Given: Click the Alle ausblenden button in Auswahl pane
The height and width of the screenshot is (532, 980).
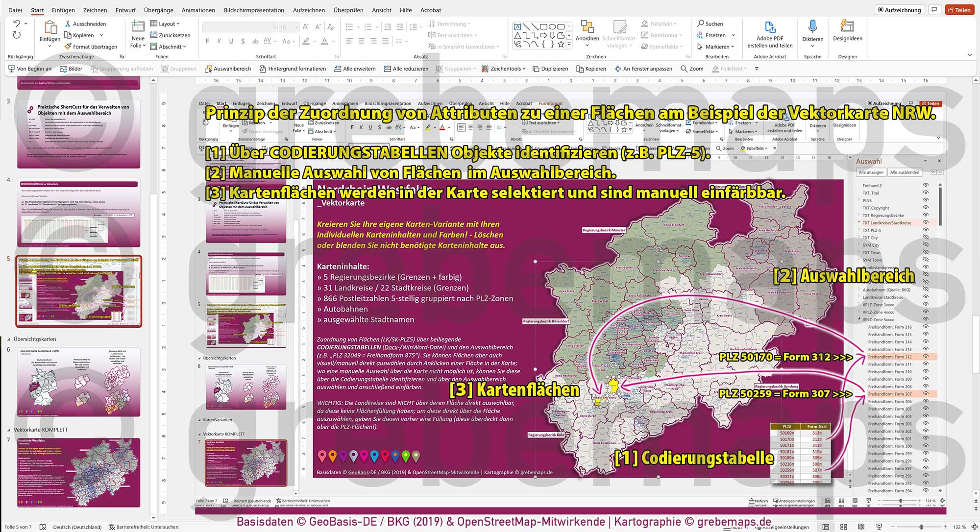Looking at the screenshot, I should 905,172.
